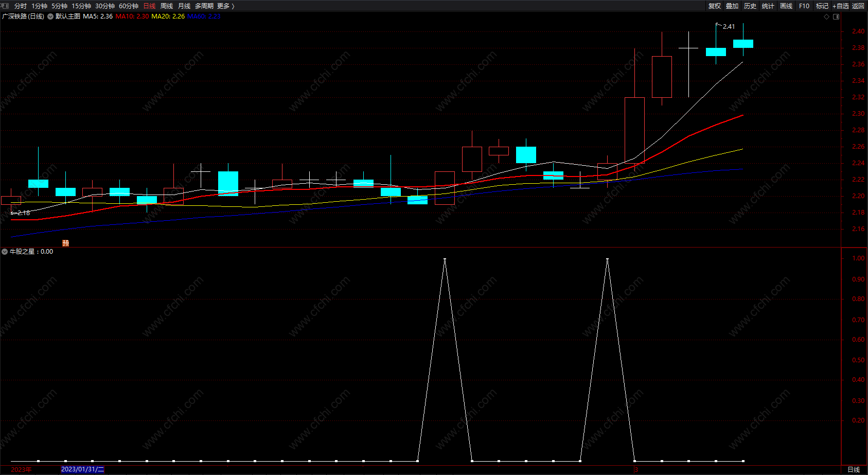Click the 广深铁路(日线) stock title
This screenshot has width=868, height=475.
coord(23,16)
